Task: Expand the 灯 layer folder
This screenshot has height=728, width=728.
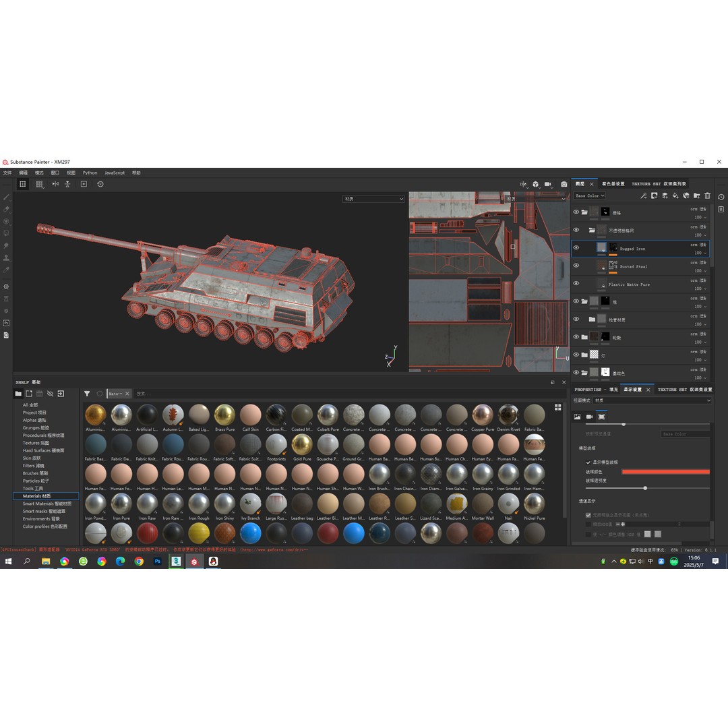Action: 584,355
